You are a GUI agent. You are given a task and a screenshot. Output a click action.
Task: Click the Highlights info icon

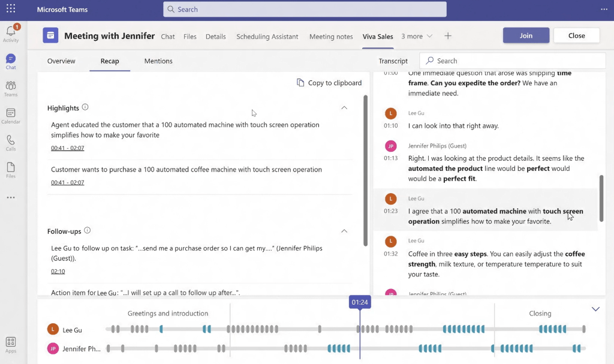85,107
